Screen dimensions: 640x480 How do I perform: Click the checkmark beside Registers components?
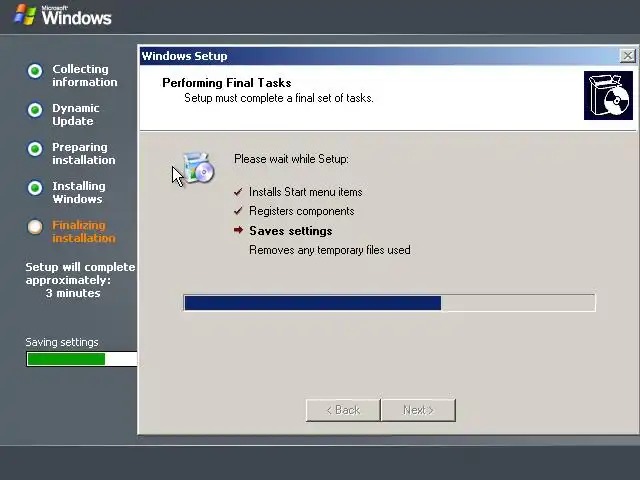[x=238, y=211]
